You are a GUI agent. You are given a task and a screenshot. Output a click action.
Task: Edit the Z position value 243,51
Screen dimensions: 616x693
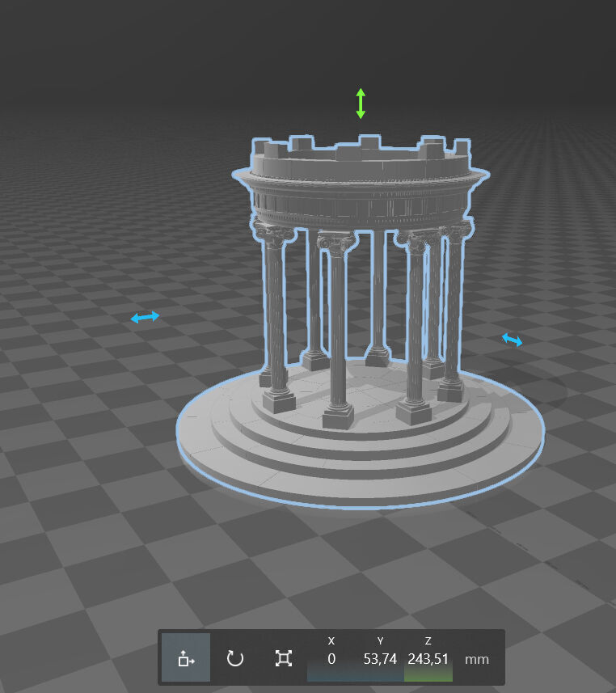click(428, 659)
